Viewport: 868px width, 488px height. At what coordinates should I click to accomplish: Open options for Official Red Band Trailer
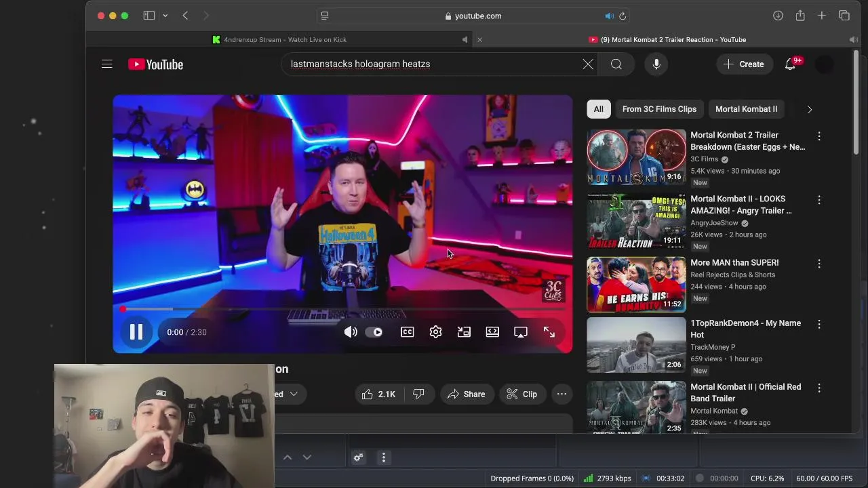tap(819, 388)
